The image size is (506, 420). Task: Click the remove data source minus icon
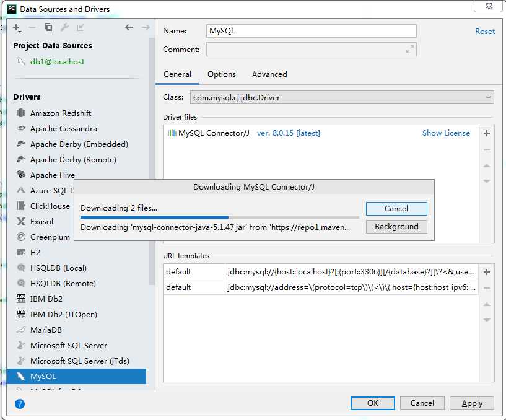tap(32, 28)
